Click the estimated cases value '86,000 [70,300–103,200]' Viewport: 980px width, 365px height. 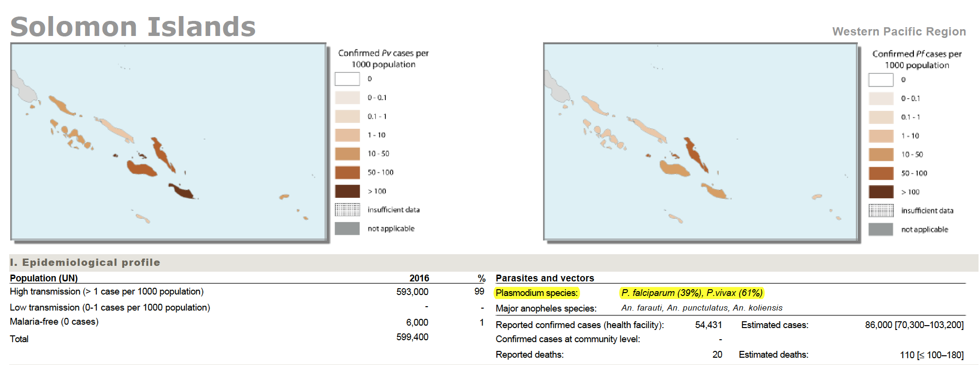tap(914, 325)
